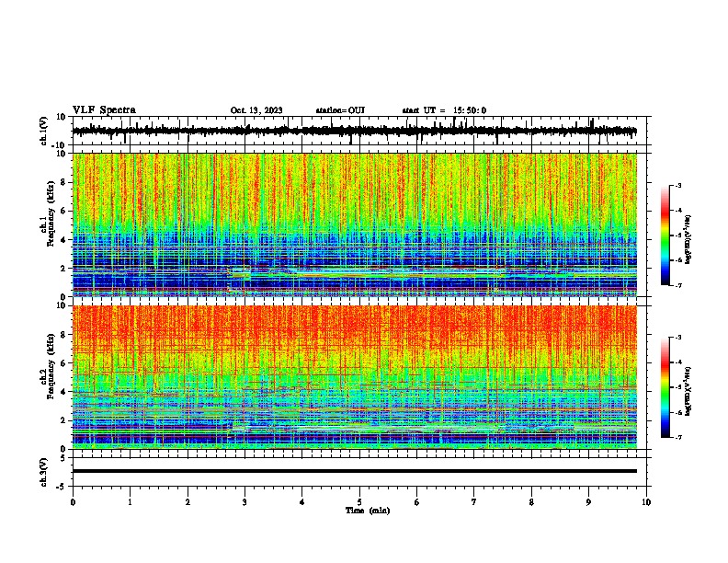The width and height of the screenshot is (728, 563).
Task: Click the "-7" value on ch.2 color scale
Action: pyautogui.click(x=678, y=437)
